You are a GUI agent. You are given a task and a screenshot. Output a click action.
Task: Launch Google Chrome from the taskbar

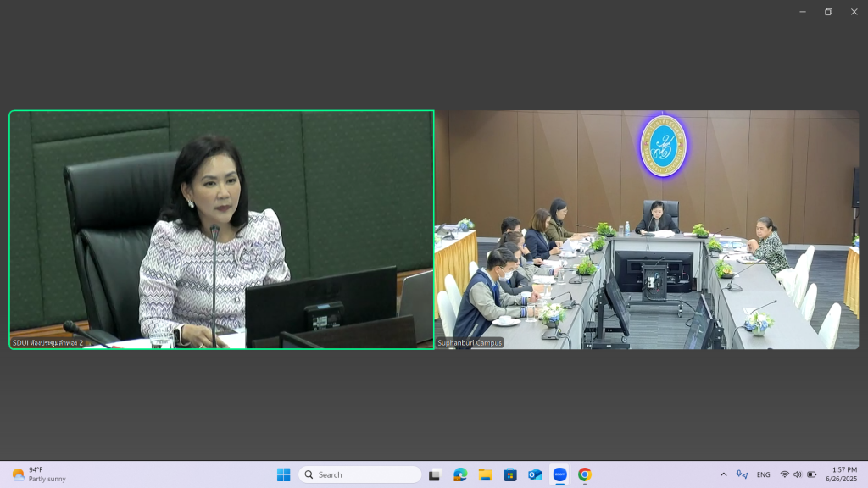(x=585, y=474)
